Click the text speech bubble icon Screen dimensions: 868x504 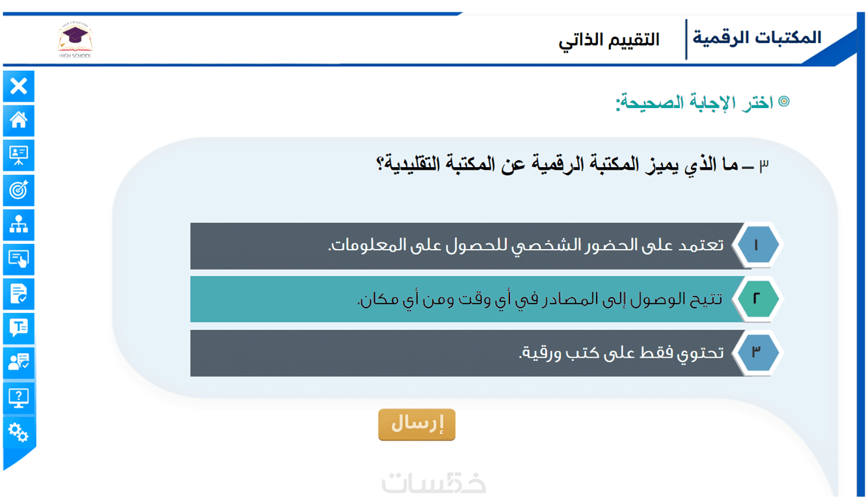(19, 328)
